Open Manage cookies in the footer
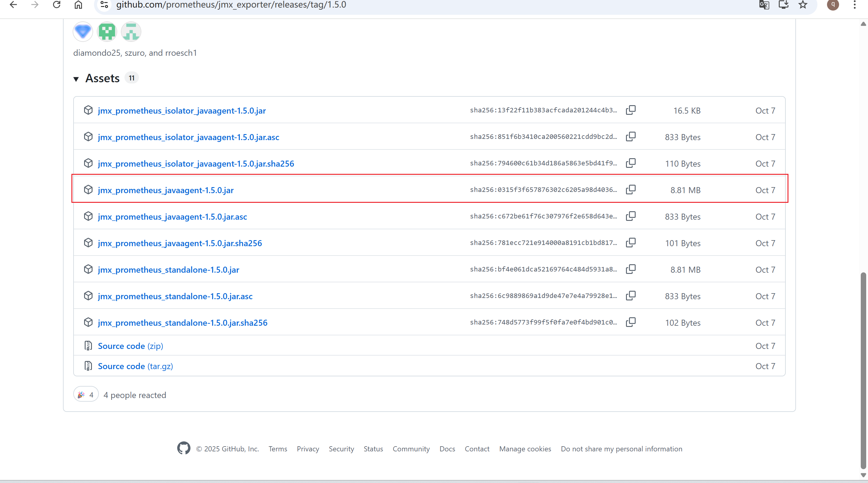Screen dimensions: 868x483 coord(525,449)
